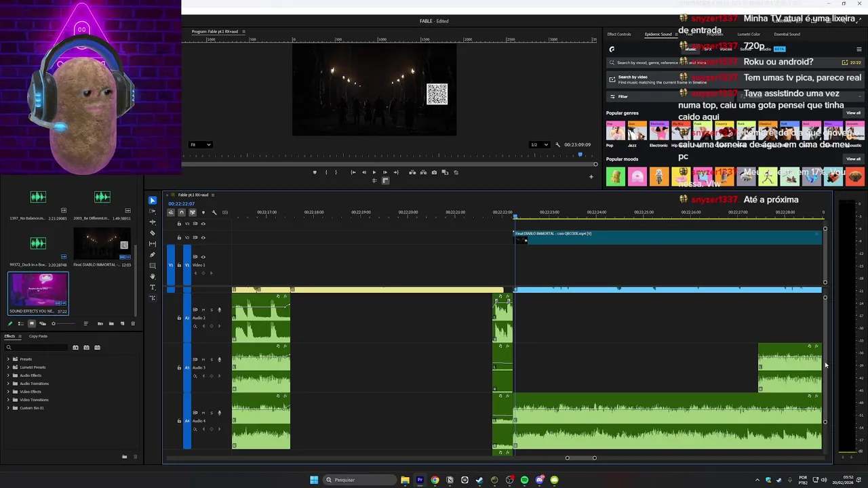Click the Mark In button
868x488 pixels.
click(x=326, y=172)
